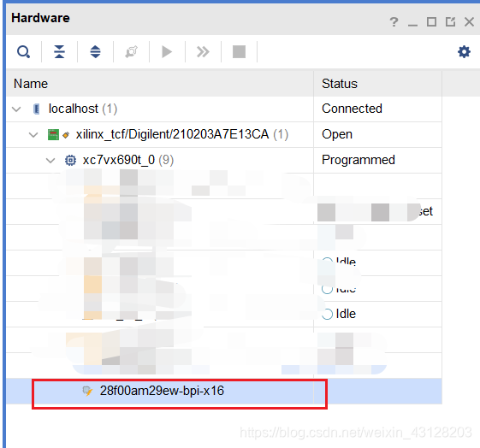Select the 28f00am29ew-bpi-x16 memory device

point(162,391)
